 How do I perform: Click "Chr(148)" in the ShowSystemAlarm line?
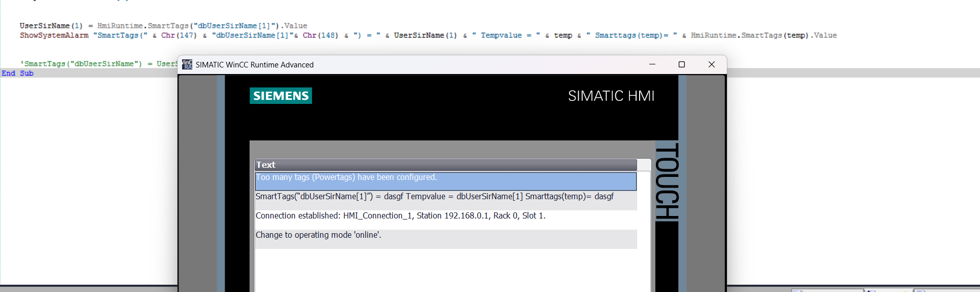coord(320,35)
